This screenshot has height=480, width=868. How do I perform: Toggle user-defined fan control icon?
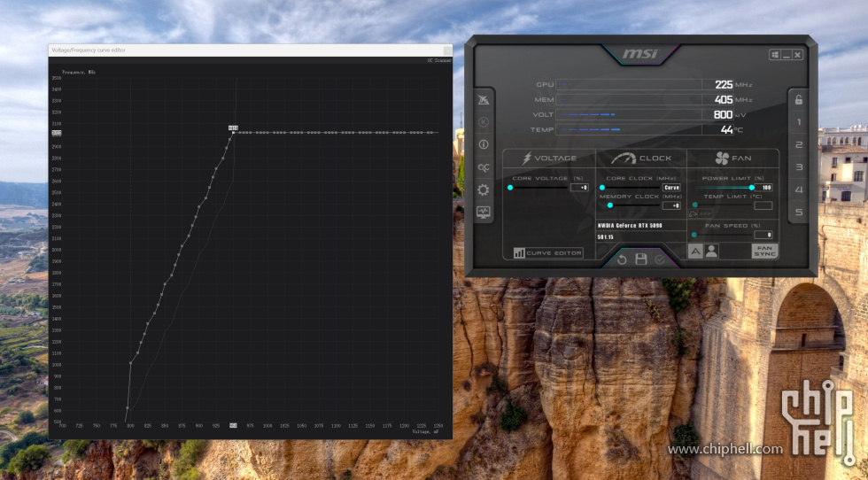tap(711, 252)
